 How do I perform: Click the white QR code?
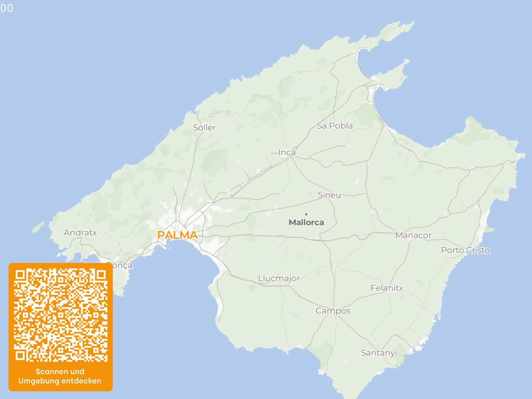pos(61,315)
